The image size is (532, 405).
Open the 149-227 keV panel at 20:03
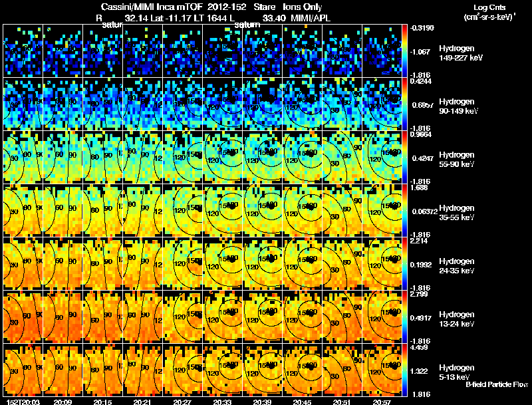(x=23, y=51)
